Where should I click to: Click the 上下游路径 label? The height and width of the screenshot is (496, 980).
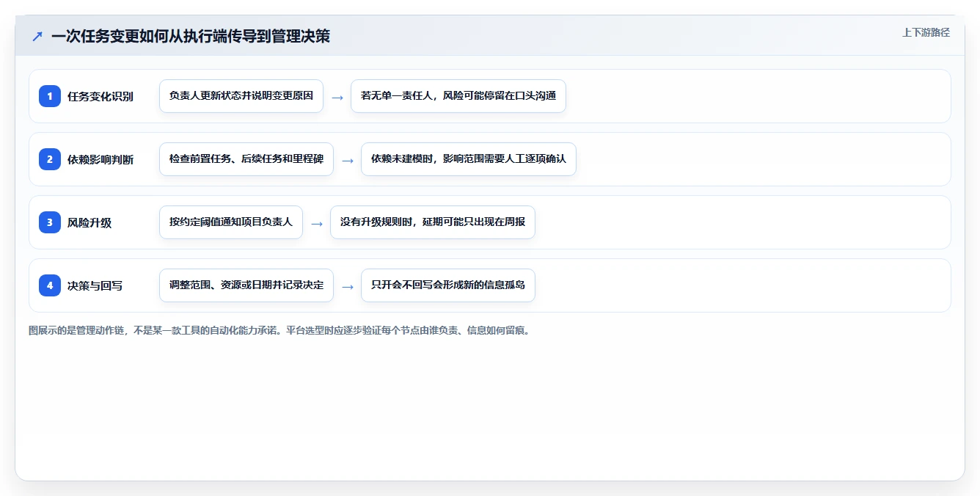coord(926,32)
